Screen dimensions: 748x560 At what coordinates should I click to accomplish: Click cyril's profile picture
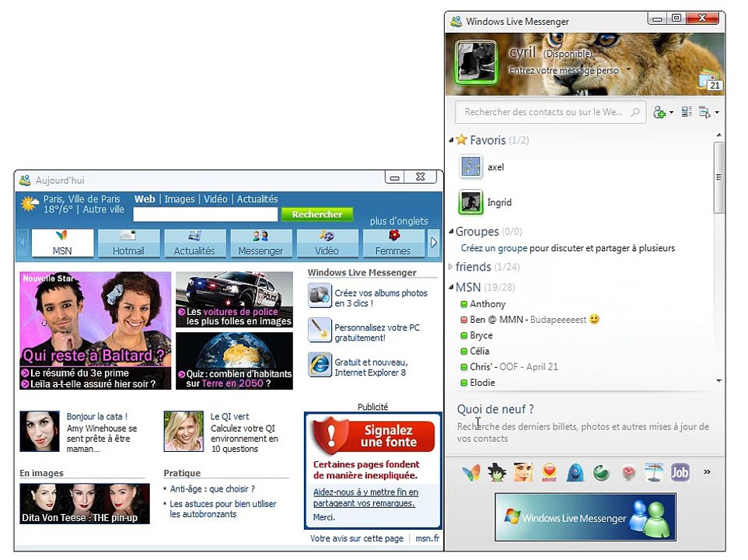click(x=476, y=62)
